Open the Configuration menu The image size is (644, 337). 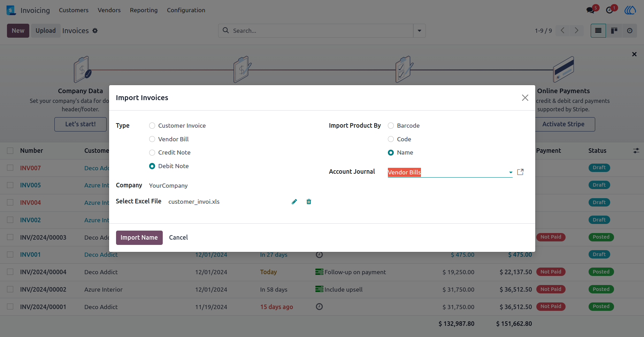point(186,10)
